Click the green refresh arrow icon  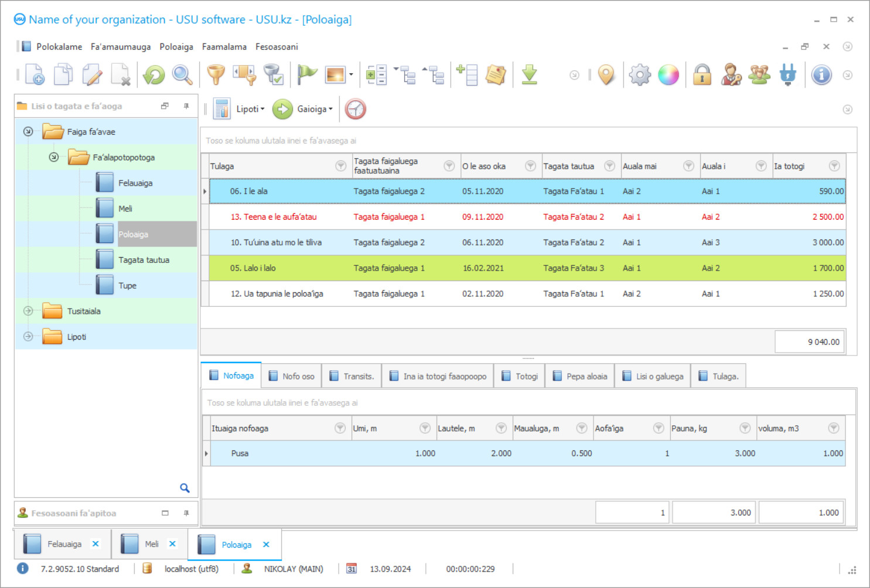coord(154,74)
